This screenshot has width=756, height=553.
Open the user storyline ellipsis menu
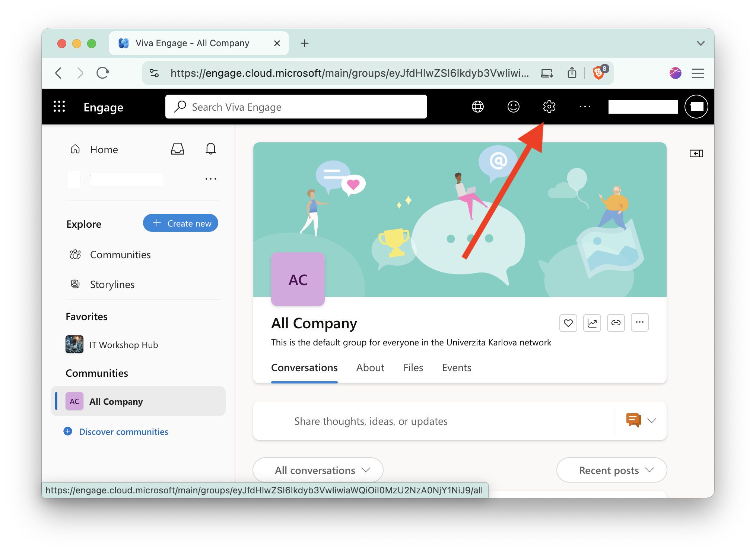[210, 179]
